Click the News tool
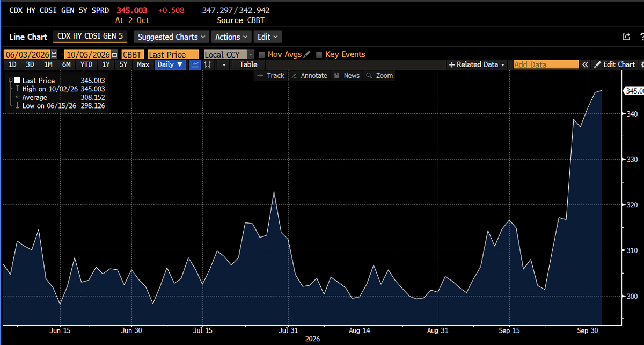Image resolution: width=644 pixels, height=345 pixels. coord(347,76)
